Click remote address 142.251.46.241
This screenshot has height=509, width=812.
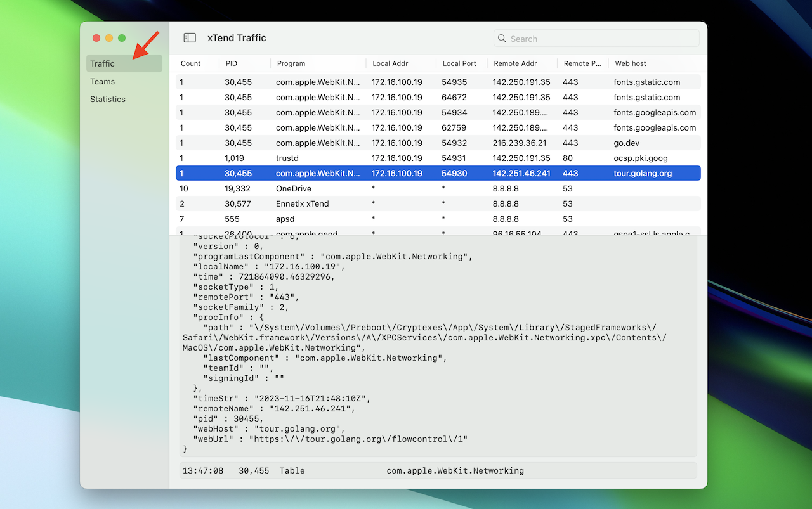[x=521, y=173]
